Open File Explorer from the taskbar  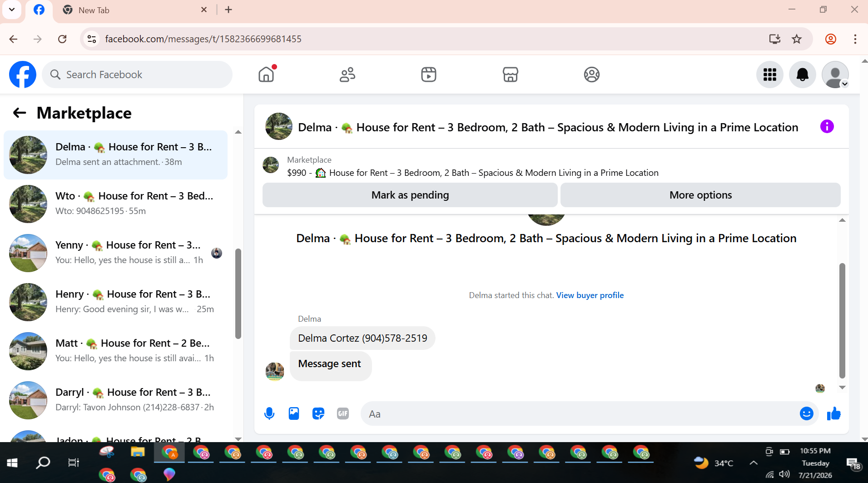[x=138, y=452]
